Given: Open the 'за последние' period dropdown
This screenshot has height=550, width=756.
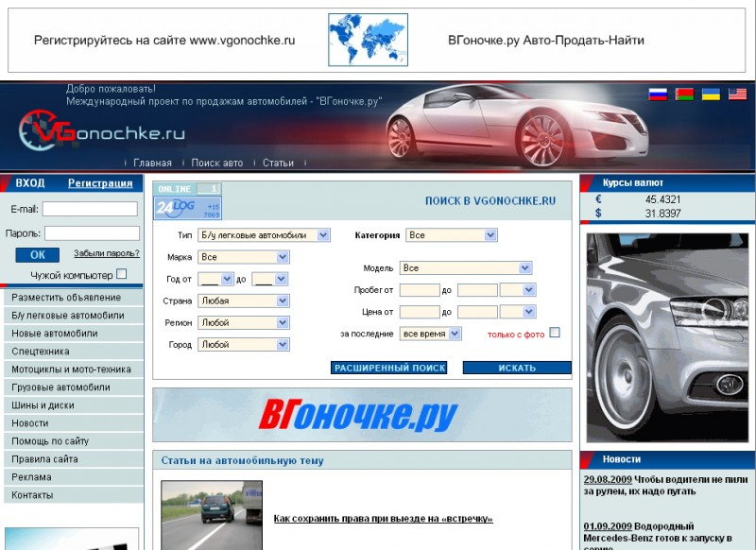Looking at the screenshot, I should click(x=430, y=334).
